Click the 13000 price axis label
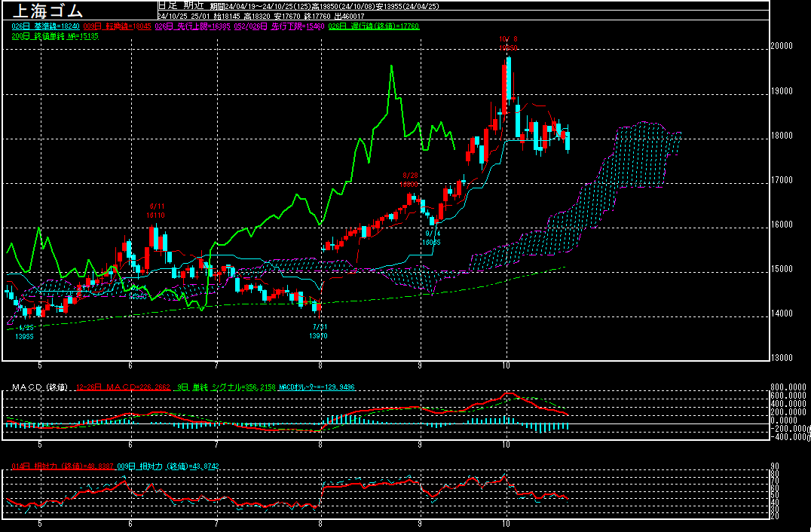The height and width of the screenshot is (532, 811). pos(782,358)
